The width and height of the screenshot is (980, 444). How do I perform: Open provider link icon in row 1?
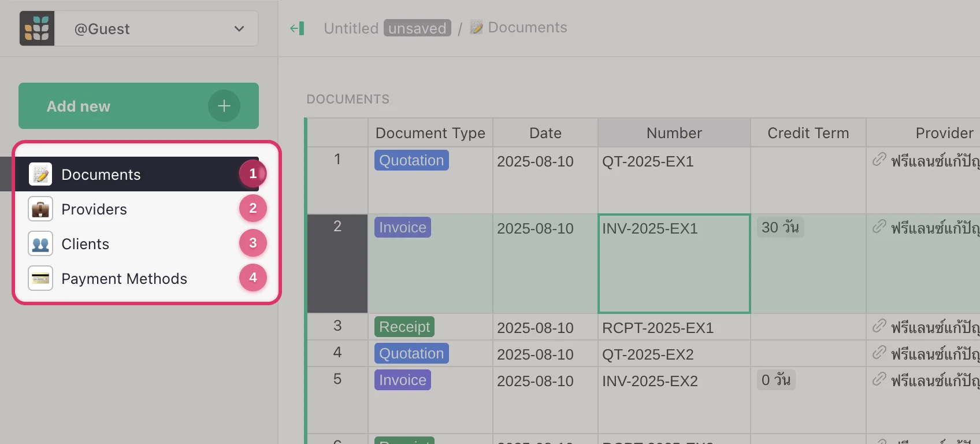[879, 160]
